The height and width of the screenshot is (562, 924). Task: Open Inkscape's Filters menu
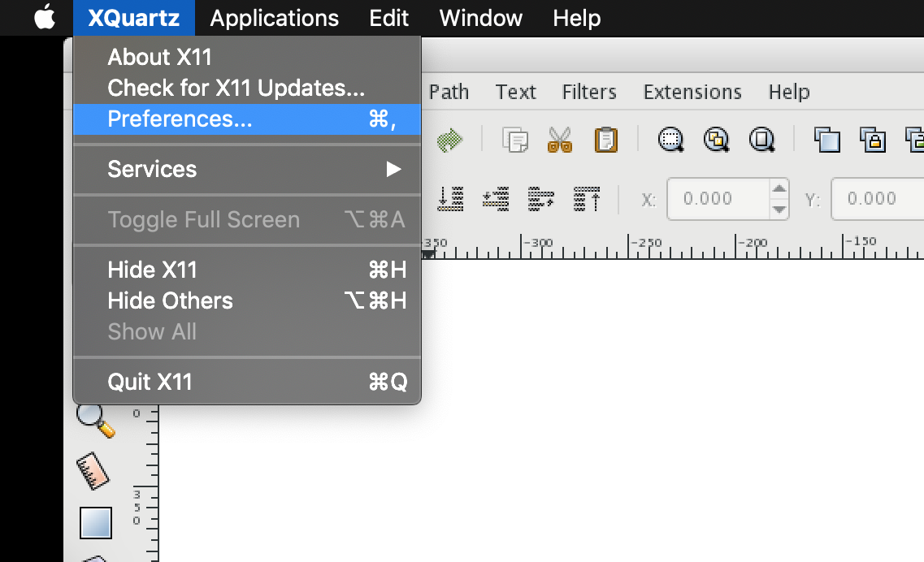589,92
